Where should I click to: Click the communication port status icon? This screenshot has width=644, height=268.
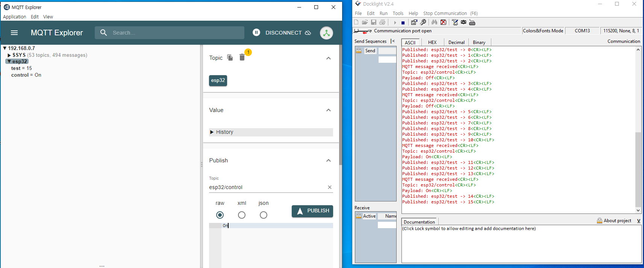[363, 31]
